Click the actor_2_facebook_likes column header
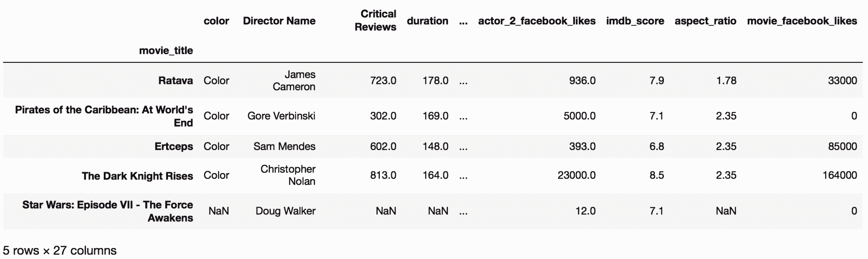The image size is (868, 259). pos(537,21)
